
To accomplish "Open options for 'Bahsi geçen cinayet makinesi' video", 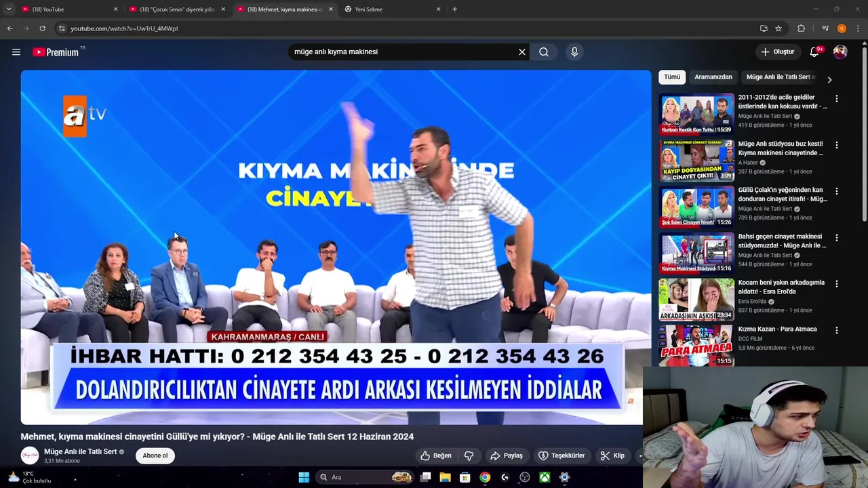I will (837, 238).
